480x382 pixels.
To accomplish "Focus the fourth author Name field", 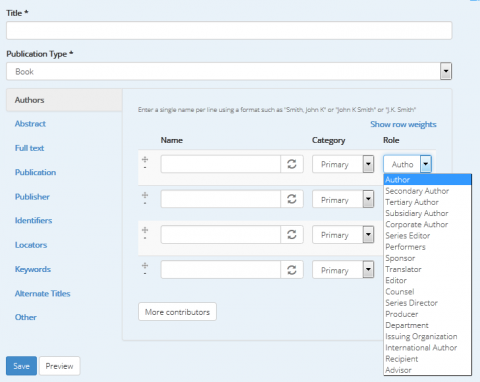I will (x=221, y=270).
